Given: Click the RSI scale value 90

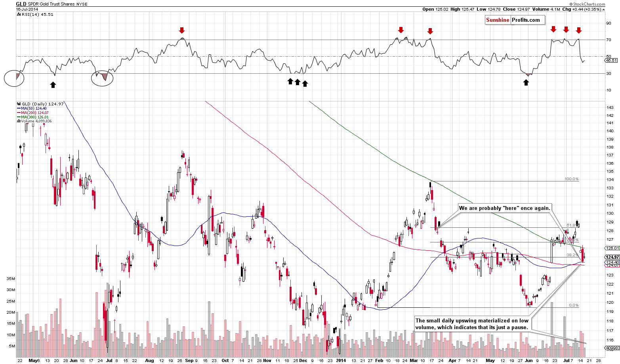Looking at the screenshot, I should point(609,23).
